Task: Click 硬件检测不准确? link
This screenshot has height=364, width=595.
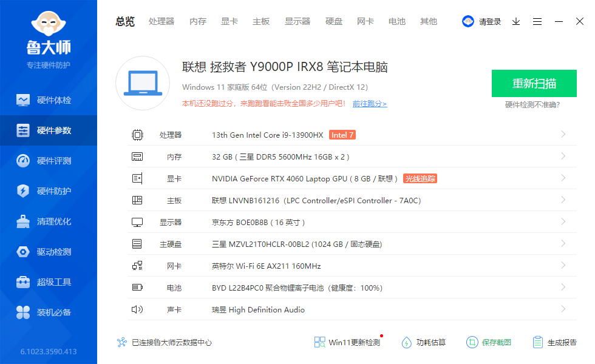Action: (532, 104)
